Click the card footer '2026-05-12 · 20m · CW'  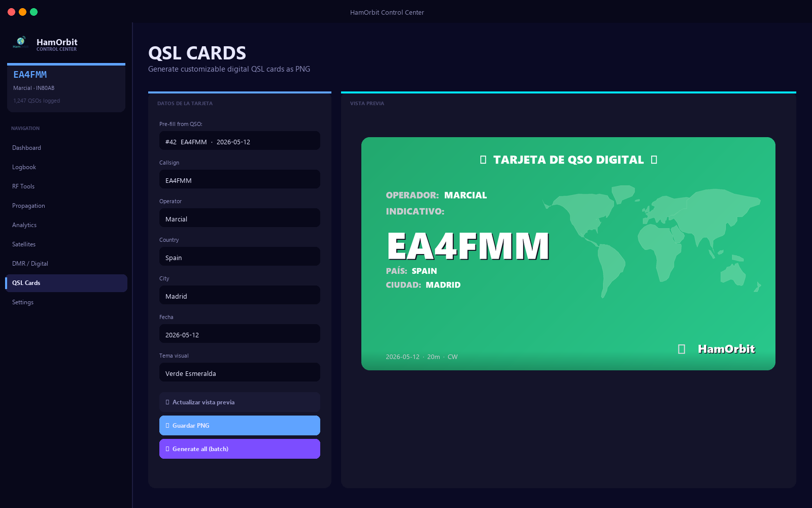[x=422, y=357]
